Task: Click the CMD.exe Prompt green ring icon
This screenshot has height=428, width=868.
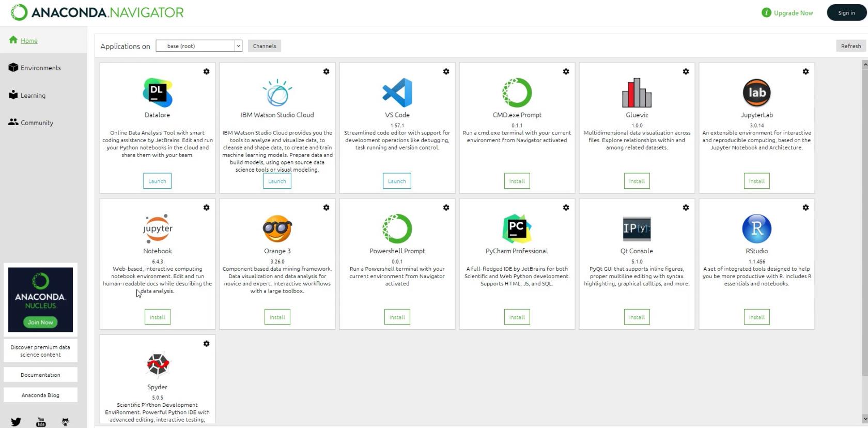Action: (x=517, y=93)
